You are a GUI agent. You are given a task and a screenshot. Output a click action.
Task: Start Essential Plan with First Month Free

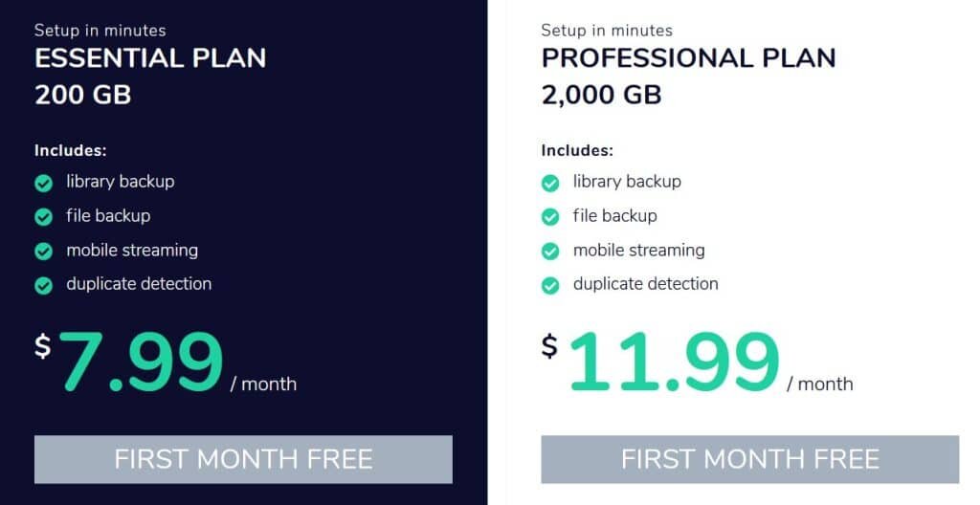pyautogui.click(x=243, y=459)
